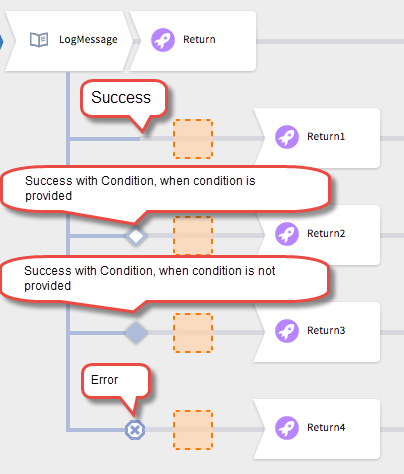Image resolution: width=404 pixels, height=474 pixels.
Task: Click the Return2 rocket icon
Action: [x=287, y=234]
